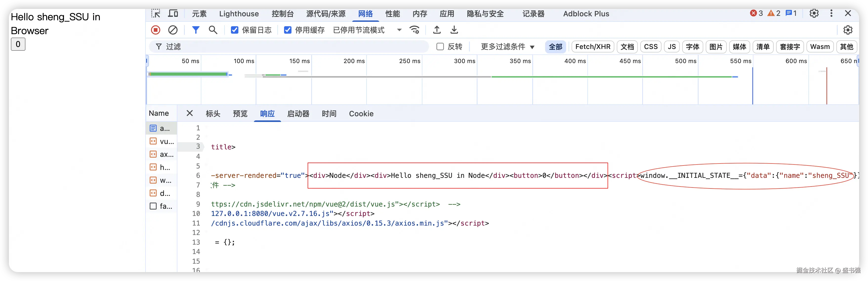The height and width of the screenshot is (281, 868).
Task: Stop recording network log
Action: (155, 30)
